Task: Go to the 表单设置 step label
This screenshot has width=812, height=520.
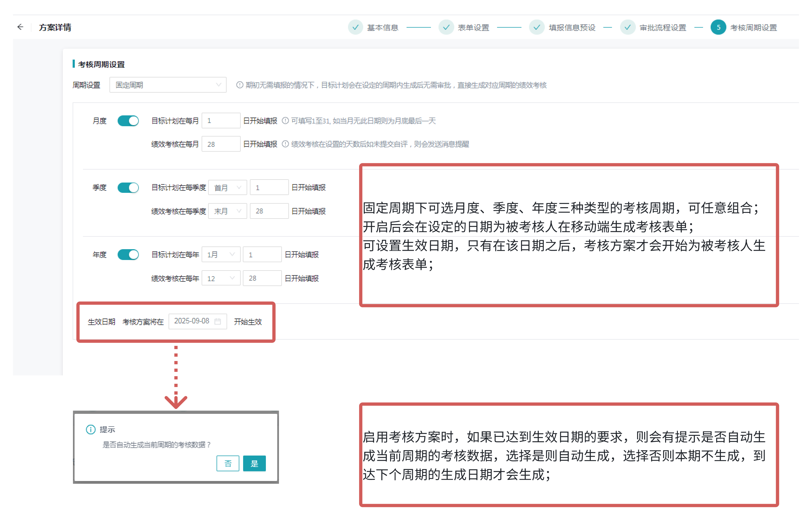Action: point(473,27)
